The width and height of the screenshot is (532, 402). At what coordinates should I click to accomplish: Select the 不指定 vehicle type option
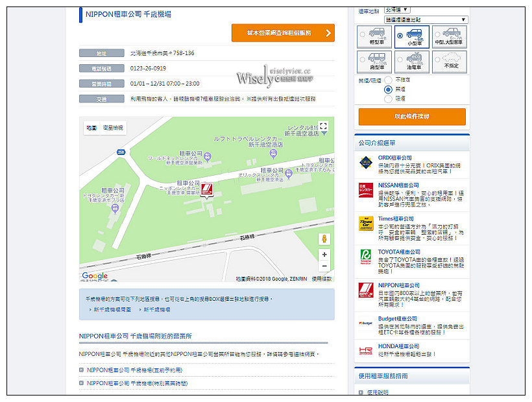449,62
